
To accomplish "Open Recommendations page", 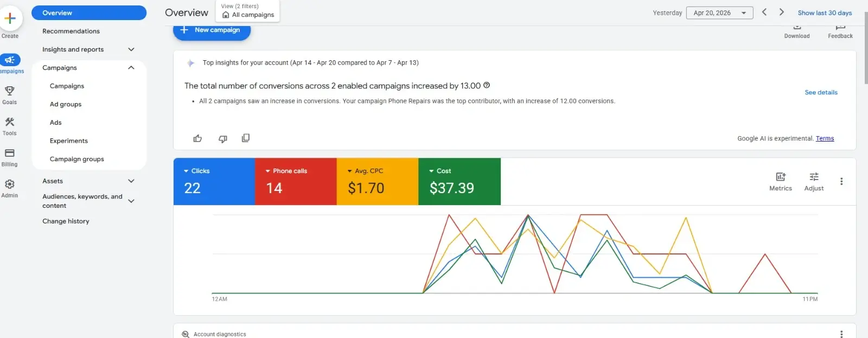I will (71, 31).
